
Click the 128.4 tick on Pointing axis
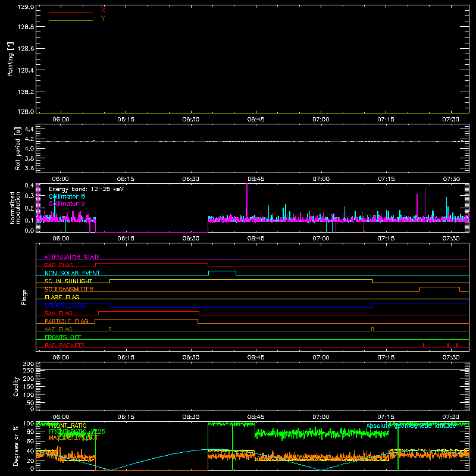[26, 70]
